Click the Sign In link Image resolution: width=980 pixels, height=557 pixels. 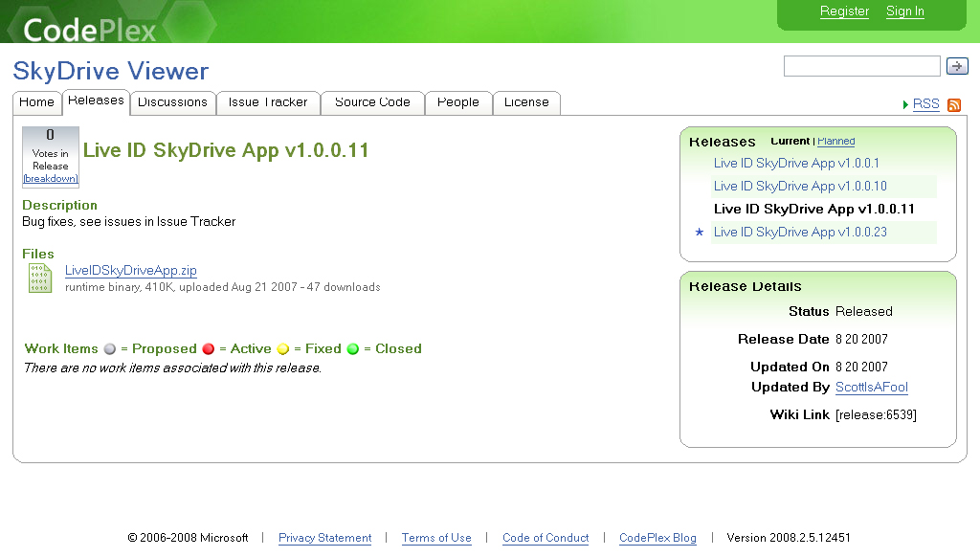point(905,11)
